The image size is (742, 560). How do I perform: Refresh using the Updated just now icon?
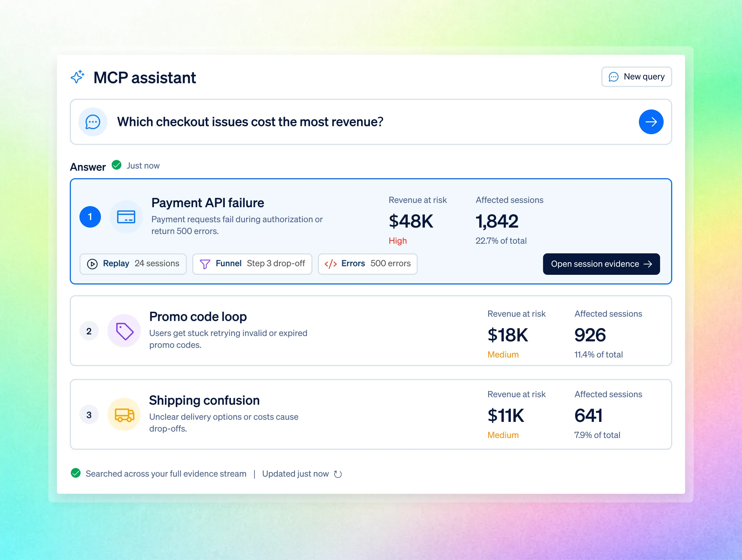[x=338, y=474]
